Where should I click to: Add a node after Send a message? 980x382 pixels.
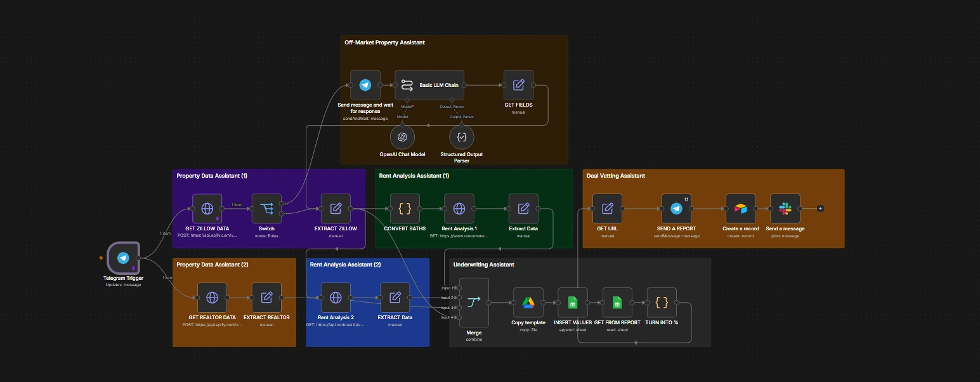820,208
